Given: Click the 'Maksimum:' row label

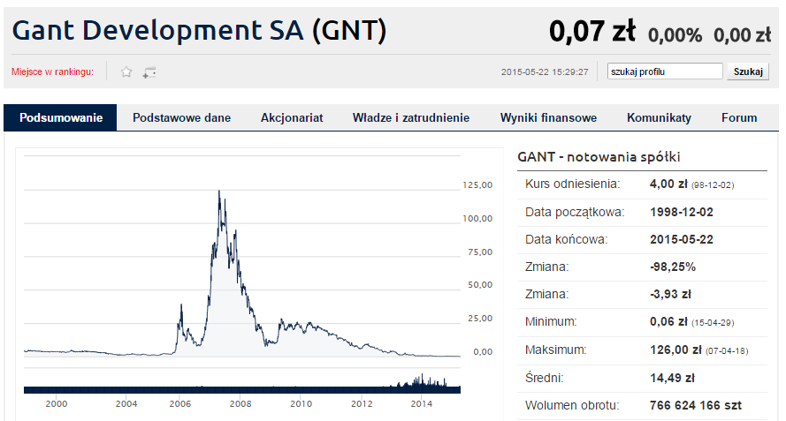Looking at the screenshot, I should click(555, 350).
